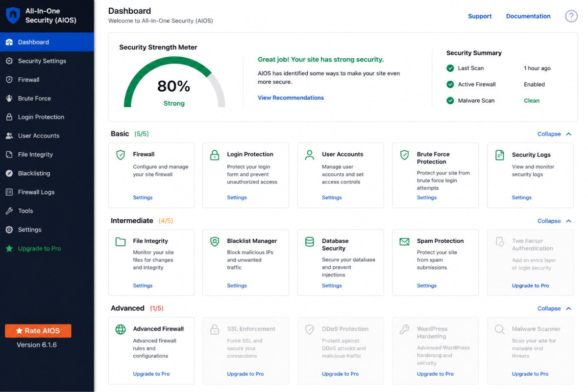
Task: Click the File Integrity card folder icon
Action: [121, 242]
